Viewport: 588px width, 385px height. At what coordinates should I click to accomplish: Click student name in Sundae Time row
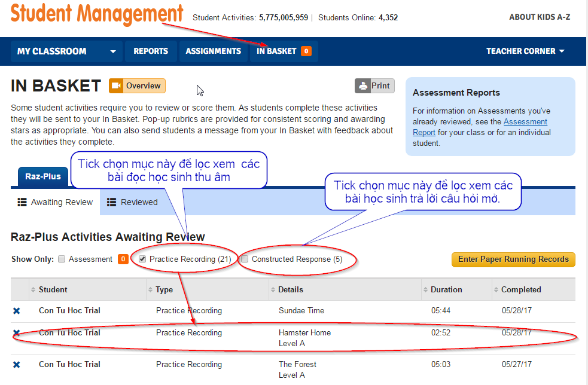70,311
